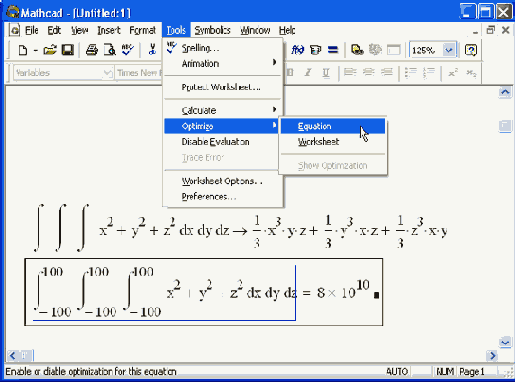Click the horizontal scrollbar right arrow

pos(492,356)
